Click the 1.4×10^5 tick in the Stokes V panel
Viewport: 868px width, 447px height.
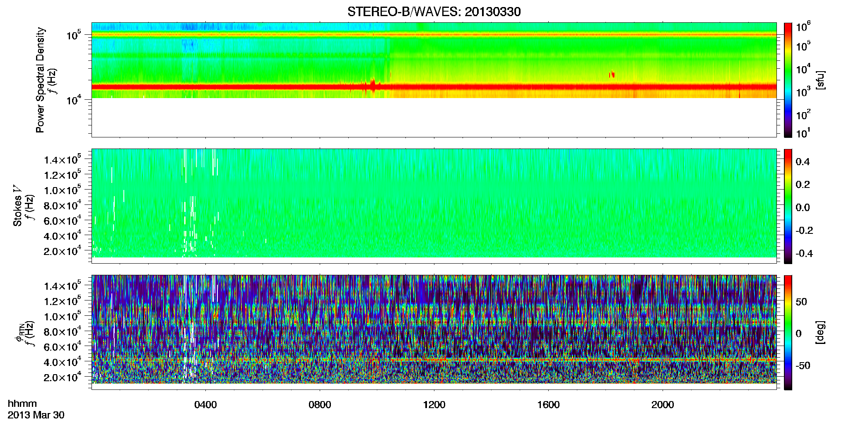[x=62, y=159]
